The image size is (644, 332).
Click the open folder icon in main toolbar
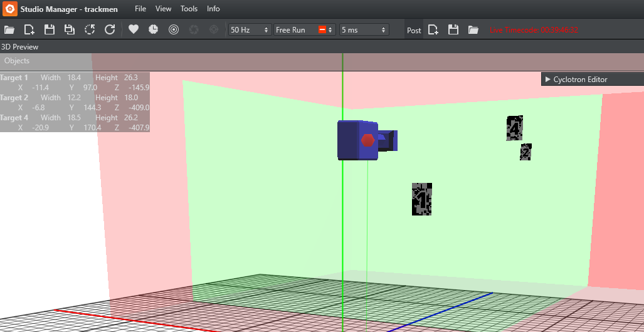[9, 29]
